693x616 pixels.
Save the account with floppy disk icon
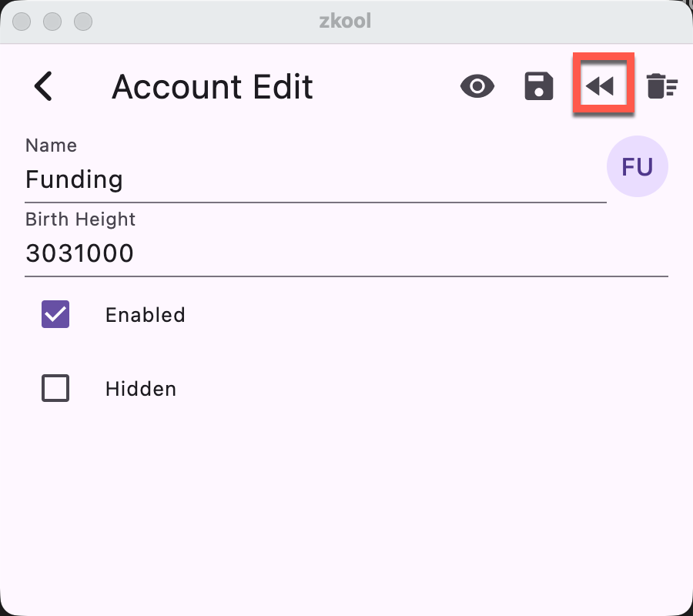pyautogui.click(x=539, y=86)
